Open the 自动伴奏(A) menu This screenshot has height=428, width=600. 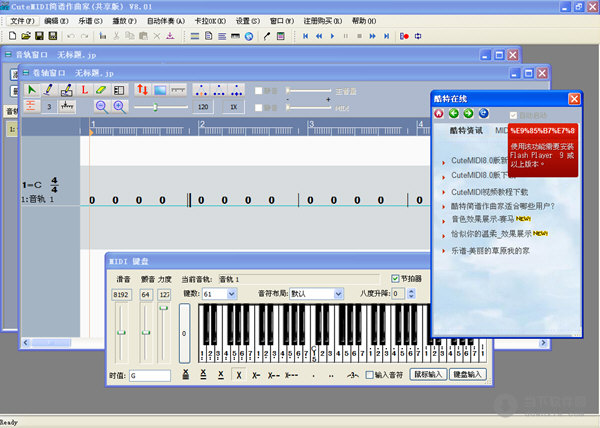166,21
